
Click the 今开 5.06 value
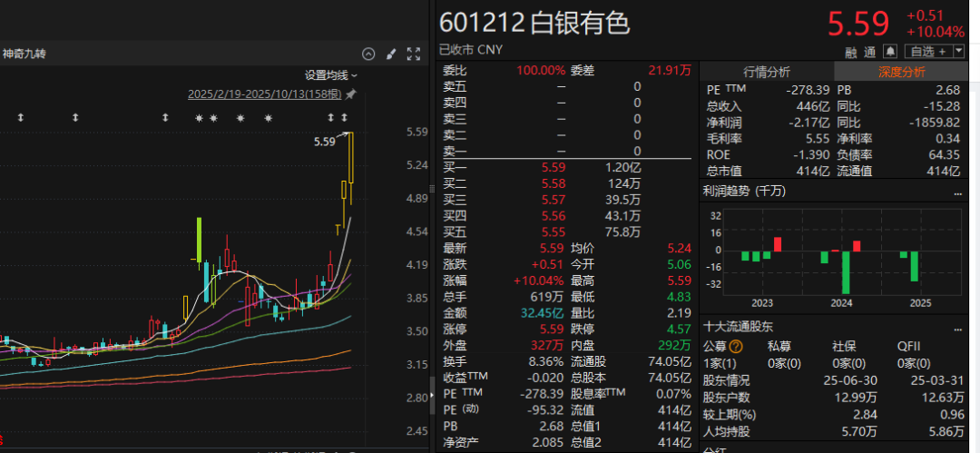(680, 265)
